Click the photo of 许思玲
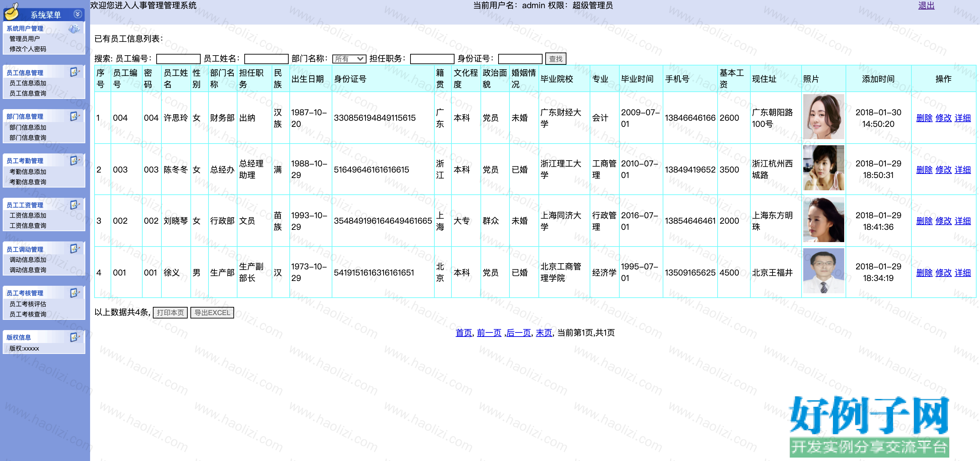 tap(823, 117)
